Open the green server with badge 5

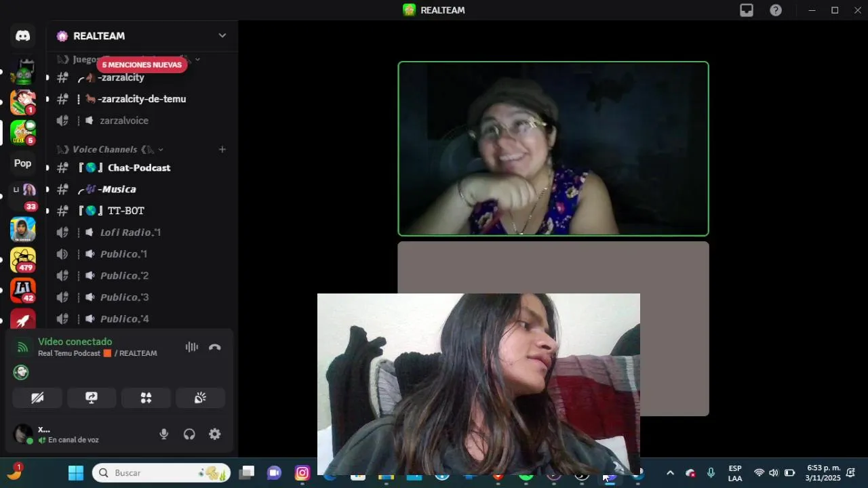click(23, 132)
